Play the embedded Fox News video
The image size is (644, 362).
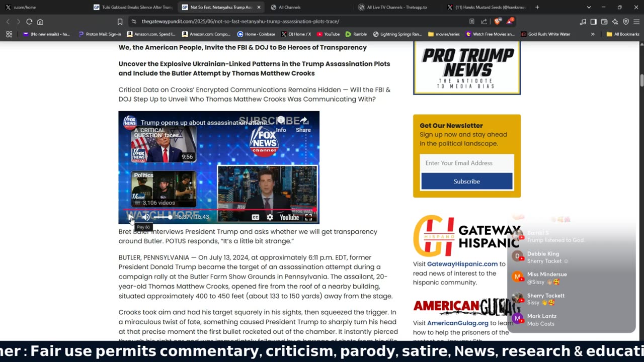(x=130, y=217)
